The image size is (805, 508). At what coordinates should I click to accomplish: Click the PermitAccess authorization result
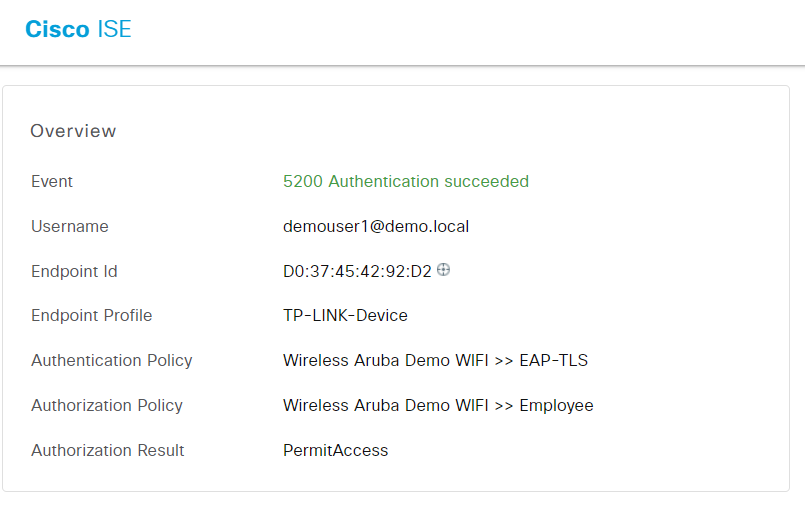[335, 450]
